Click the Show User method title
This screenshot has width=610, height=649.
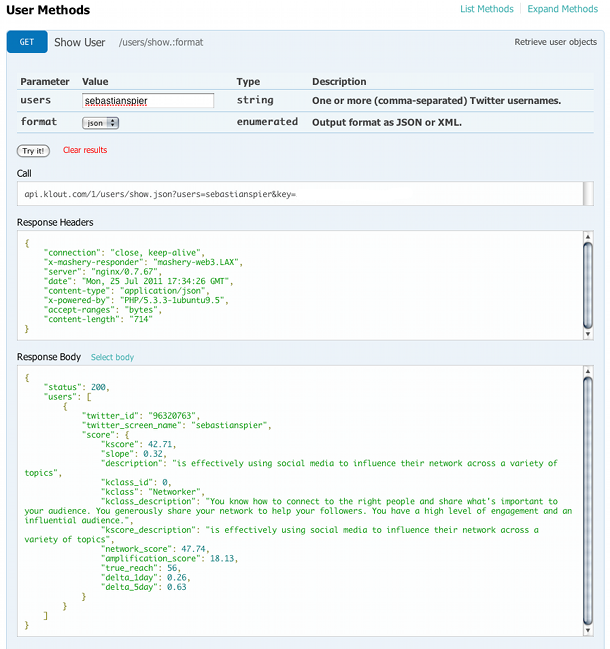coord(79,42)
